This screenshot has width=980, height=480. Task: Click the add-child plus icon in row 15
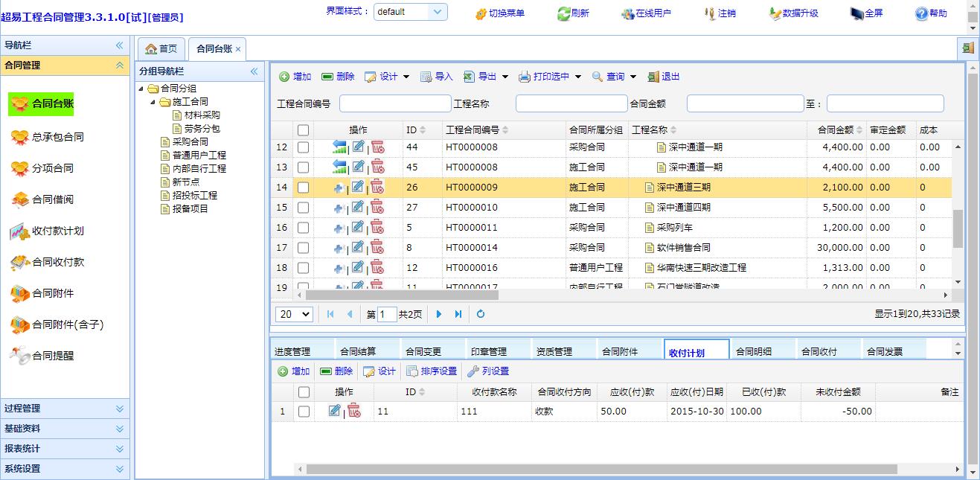coord(339,208)
